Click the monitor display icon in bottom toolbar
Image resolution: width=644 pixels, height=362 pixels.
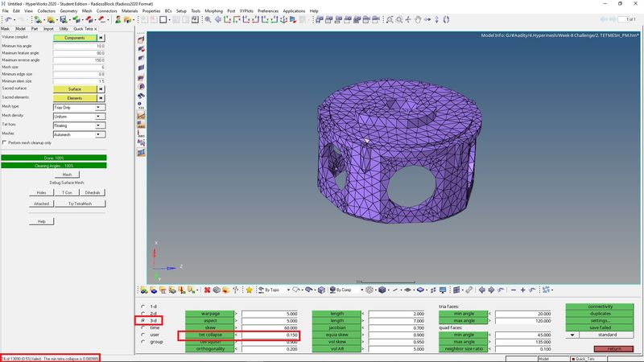(443, 290)
